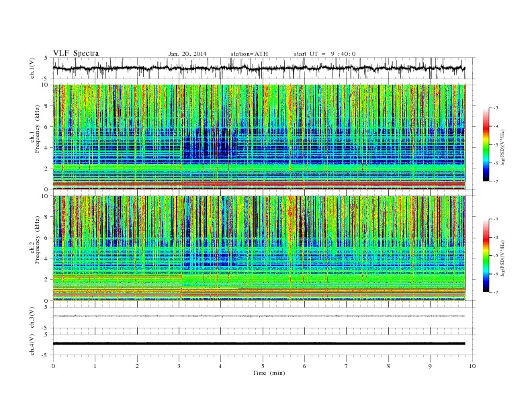Click the time axis tick label '10'
532x411 pixels.
[472, 366]
